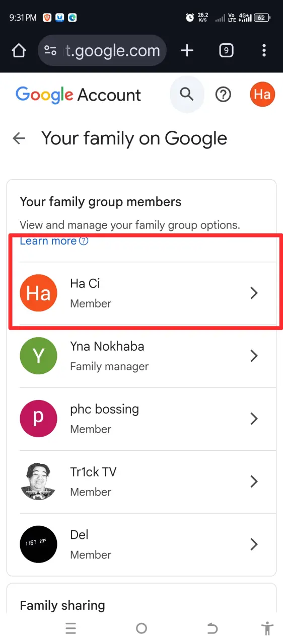Screen dimensions: 283x644
Task: Tap the accessibility icon in navigation bar
Action: click(x=267, y=628)
